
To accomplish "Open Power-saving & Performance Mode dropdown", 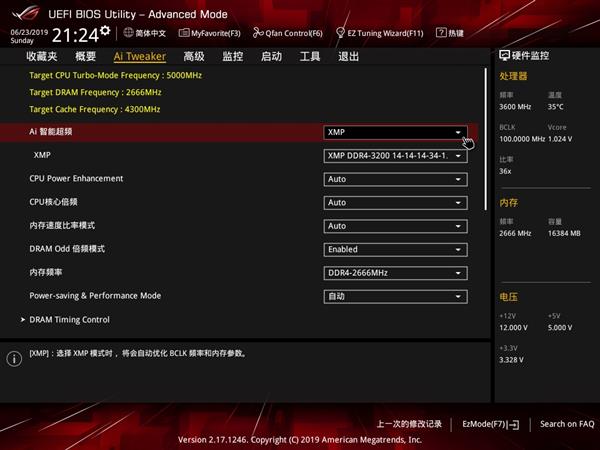I will coord(395,297).
